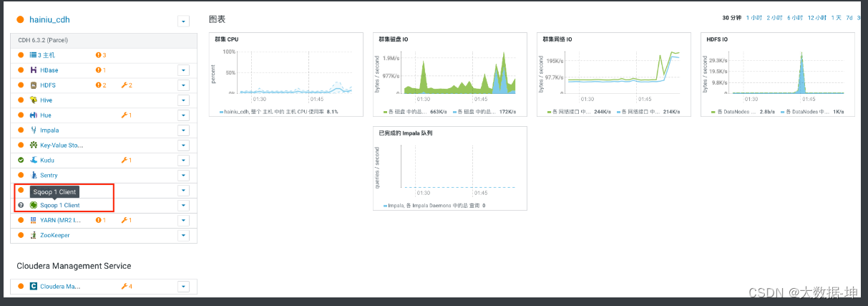Open the ZooKeeper actions dropdown
868x306 pixels.
[x=183, y=235]
